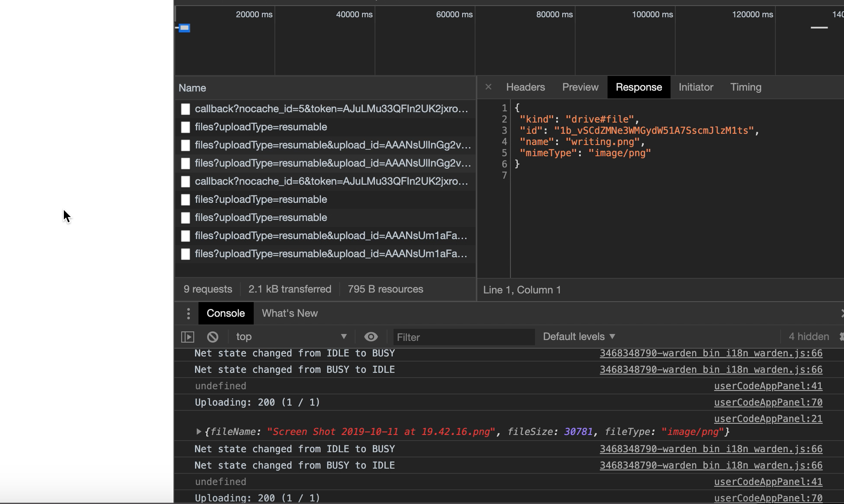This screenshot has width=844, height=504.
Task: Reveal the 4 hidden console messages
Action: coord(808,337)
